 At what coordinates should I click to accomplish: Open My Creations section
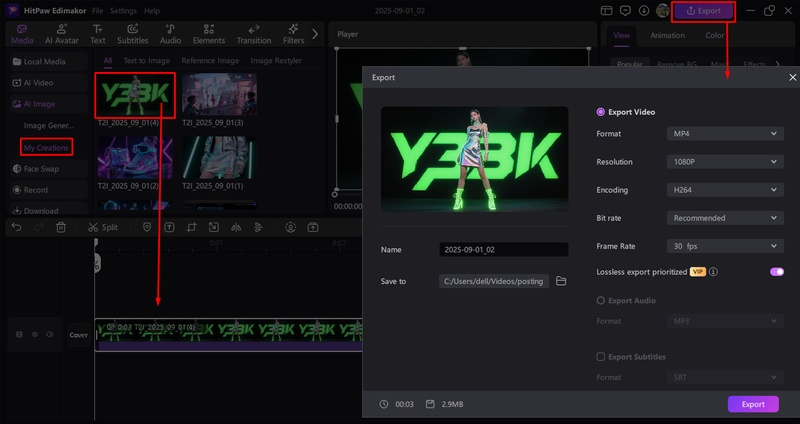46,147
